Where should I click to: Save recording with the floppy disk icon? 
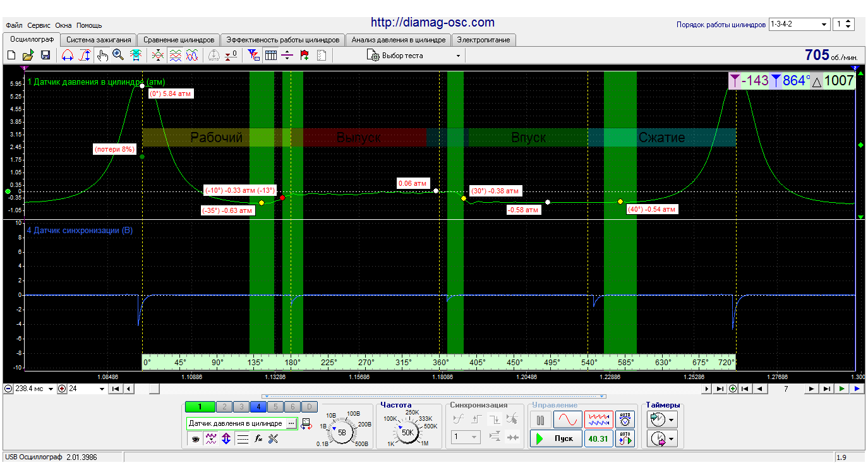(x=44, y=56)
